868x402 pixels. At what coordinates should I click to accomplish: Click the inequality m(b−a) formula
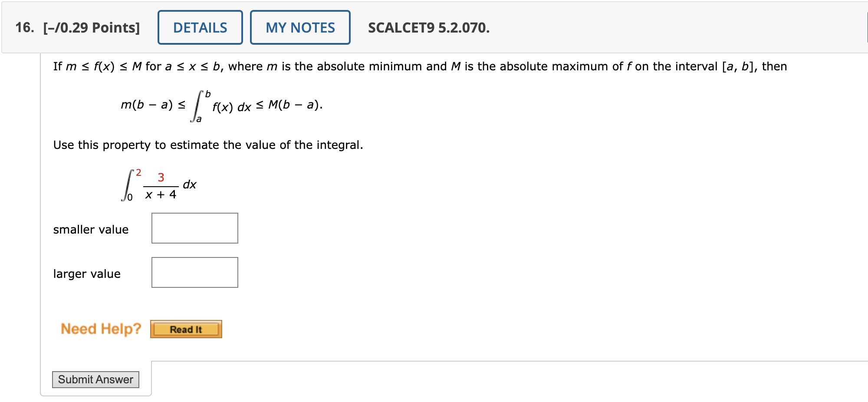pos(221,105)
